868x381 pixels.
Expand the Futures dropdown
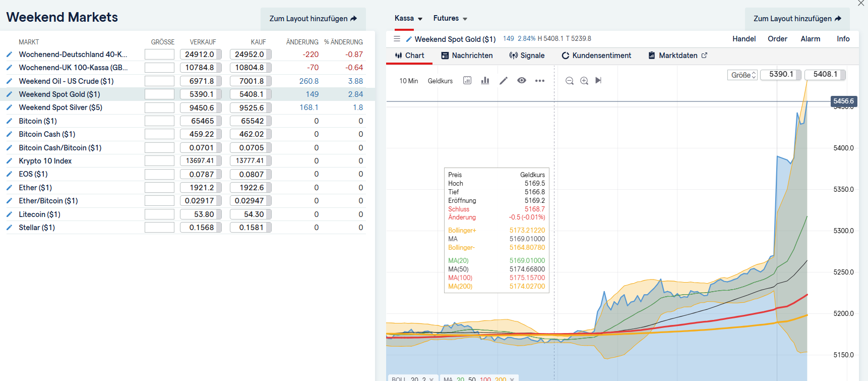[x=450, y=19]
